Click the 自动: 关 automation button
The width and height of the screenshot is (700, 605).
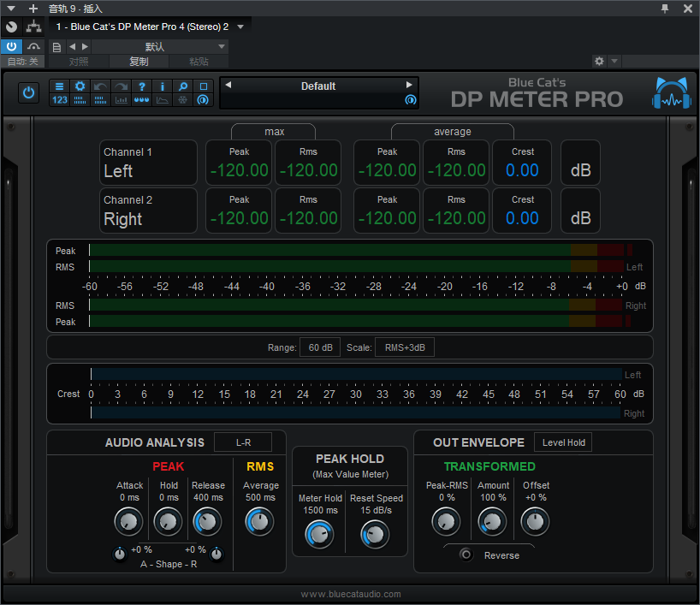tap(23, 62)
